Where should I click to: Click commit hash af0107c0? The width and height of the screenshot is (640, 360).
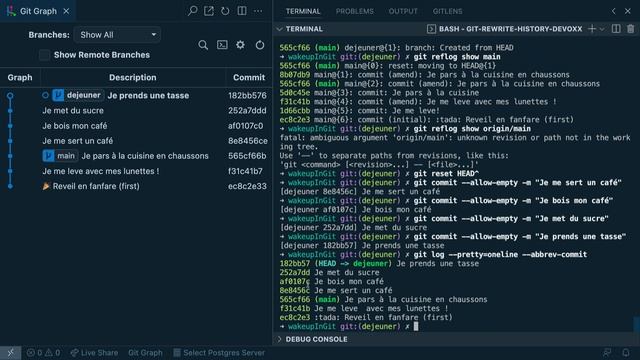coord(246,126)
